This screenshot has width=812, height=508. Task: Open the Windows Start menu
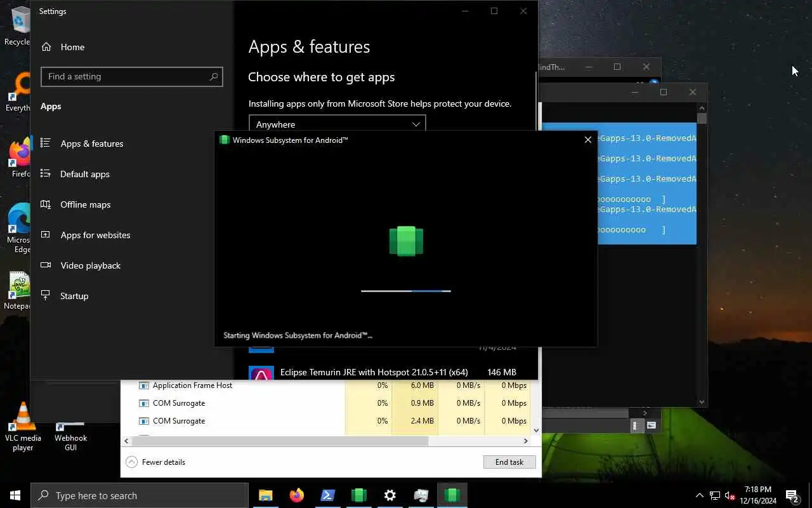(x=15, y=495)
